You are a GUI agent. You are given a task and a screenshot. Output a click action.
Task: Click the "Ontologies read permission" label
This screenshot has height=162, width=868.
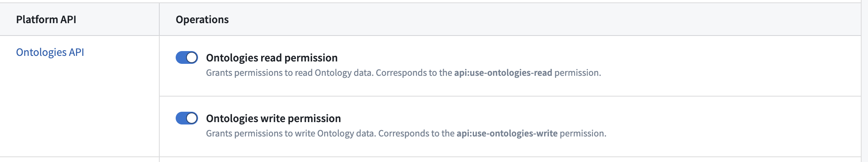pos(271,58)
